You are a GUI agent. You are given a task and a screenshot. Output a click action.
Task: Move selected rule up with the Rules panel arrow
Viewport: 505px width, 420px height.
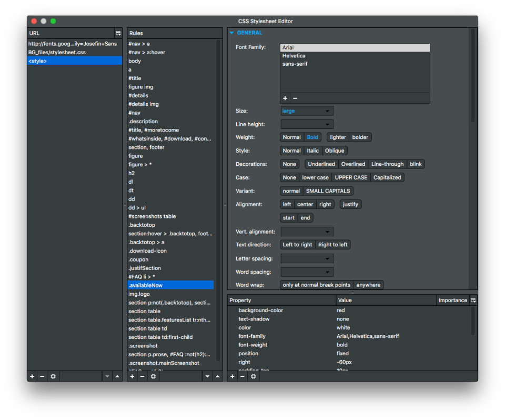[x=218, y=376]
